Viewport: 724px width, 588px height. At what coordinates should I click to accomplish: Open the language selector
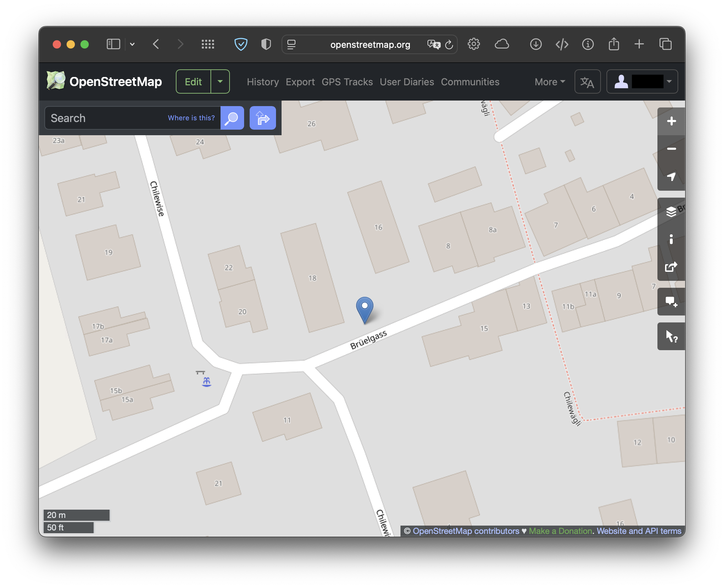[x=587, y=81]
